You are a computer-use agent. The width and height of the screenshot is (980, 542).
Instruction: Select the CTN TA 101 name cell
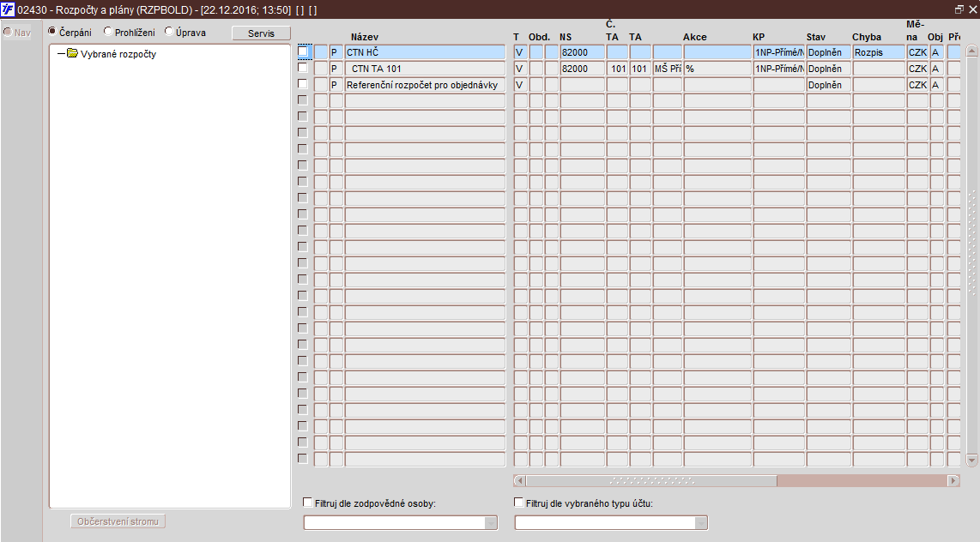click(x=425, y=69)
